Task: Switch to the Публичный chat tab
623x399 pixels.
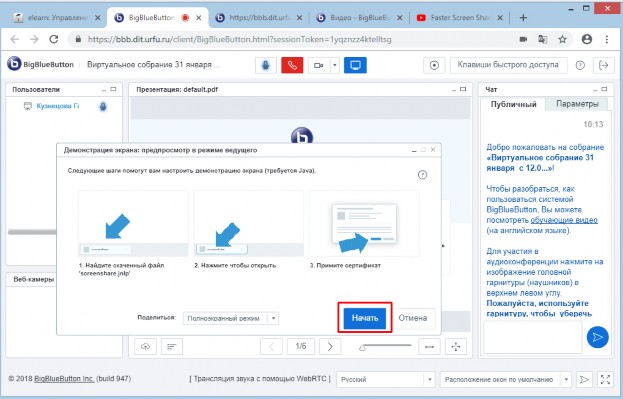Action: coord(513,104)
